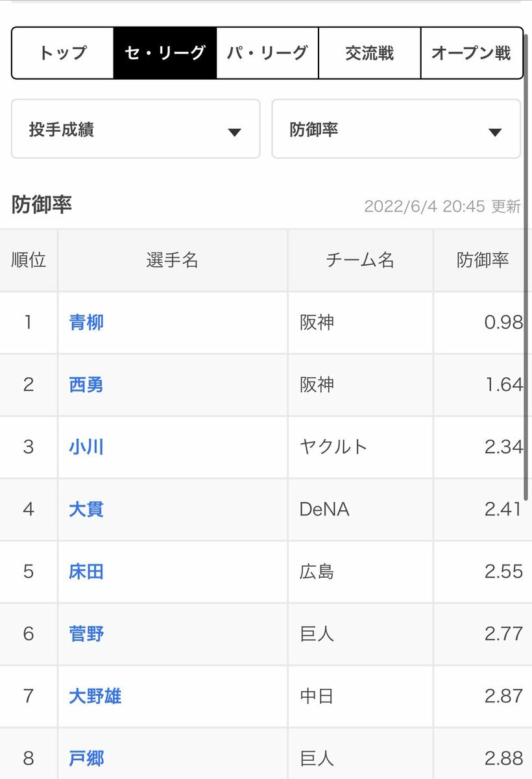Switch to the トップ tab

coord(63,53)
